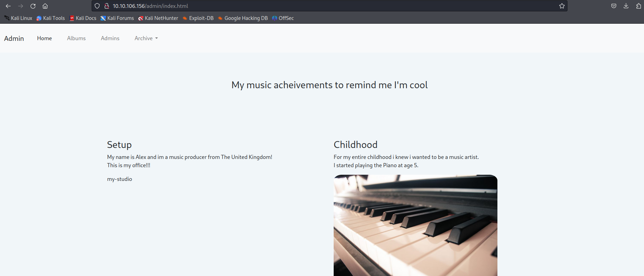
Task: Open the extensions puzzle icon
Action: (638, 6)
